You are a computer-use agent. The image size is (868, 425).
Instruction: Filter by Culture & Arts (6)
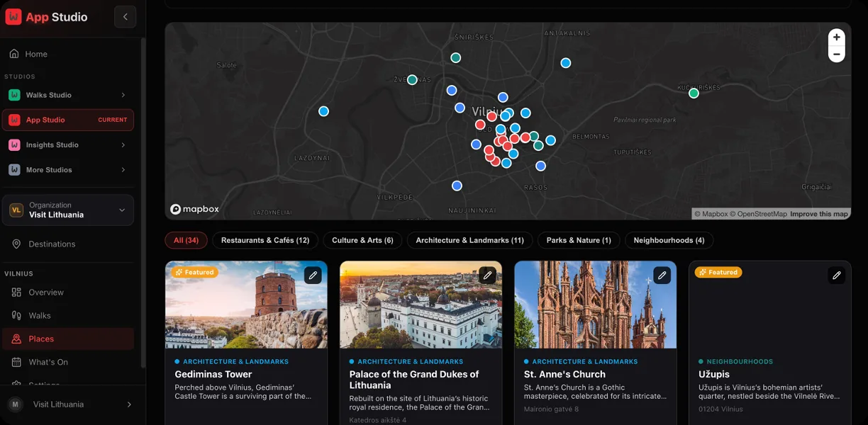[x=362, y=240]
